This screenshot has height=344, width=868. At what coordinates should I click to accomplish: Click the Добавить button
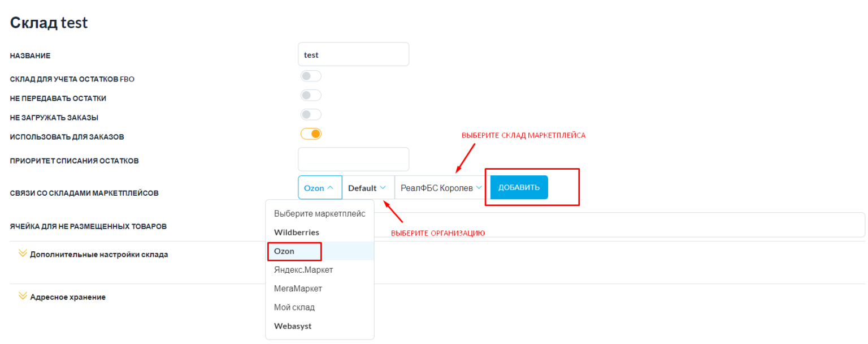click(519, 187)
